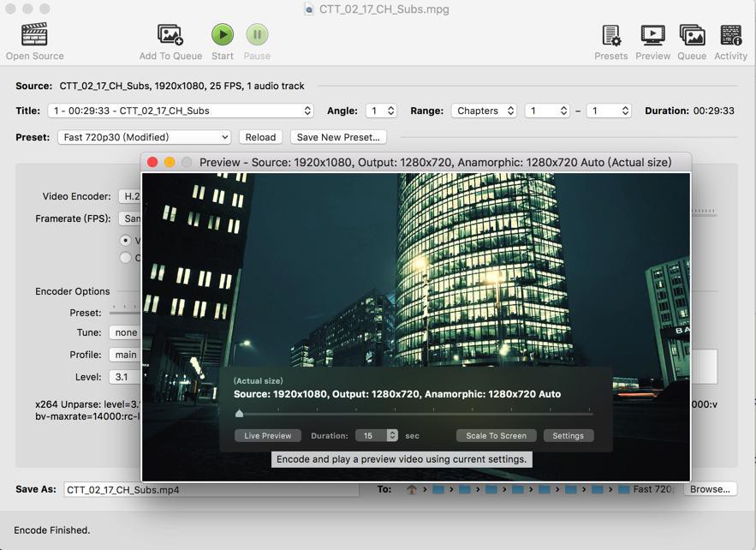Open the start chapter dropdown
The height and width of the screenshot is (550, 756).
(547, 111)
